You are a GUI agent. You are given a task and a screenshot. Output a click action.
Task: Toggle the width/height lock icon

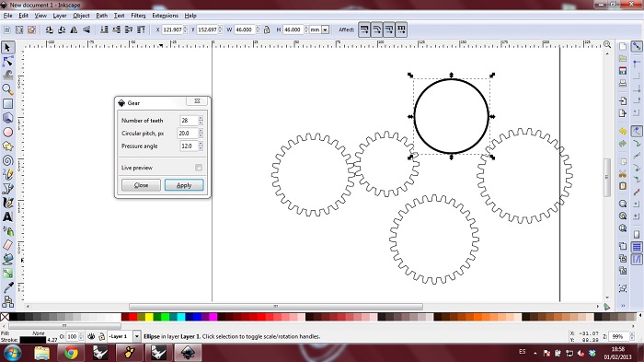tap(267, 29)
